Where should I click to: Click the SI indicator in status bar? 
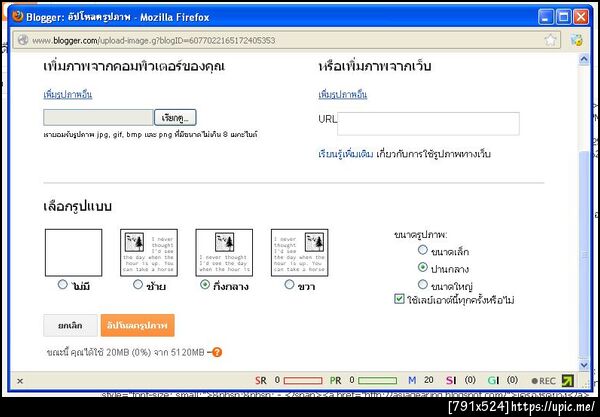(461, 380)
